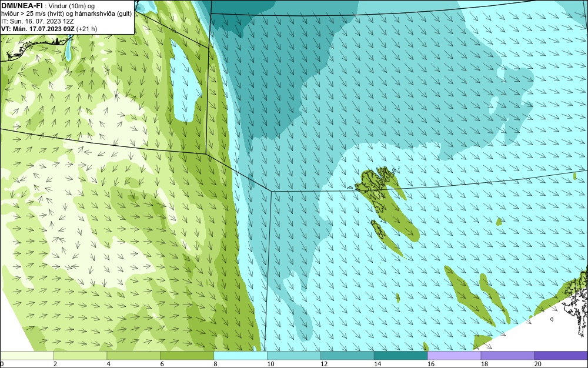Screen dimensions: 588x368
Task: Click the 18–20 m/s purple legend swatch
Action: pyautogui.click(x=508, y=356)
